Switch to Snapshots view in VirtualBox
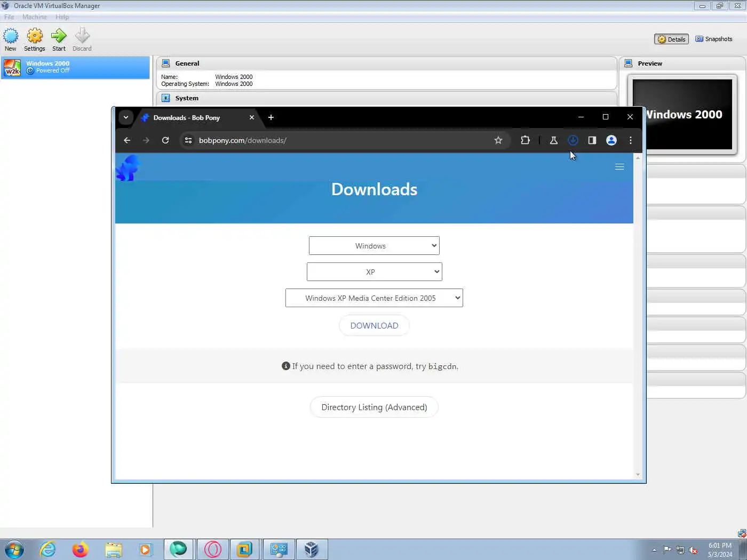The height and width of the screenshot is (560, 747). coord(714,39)
